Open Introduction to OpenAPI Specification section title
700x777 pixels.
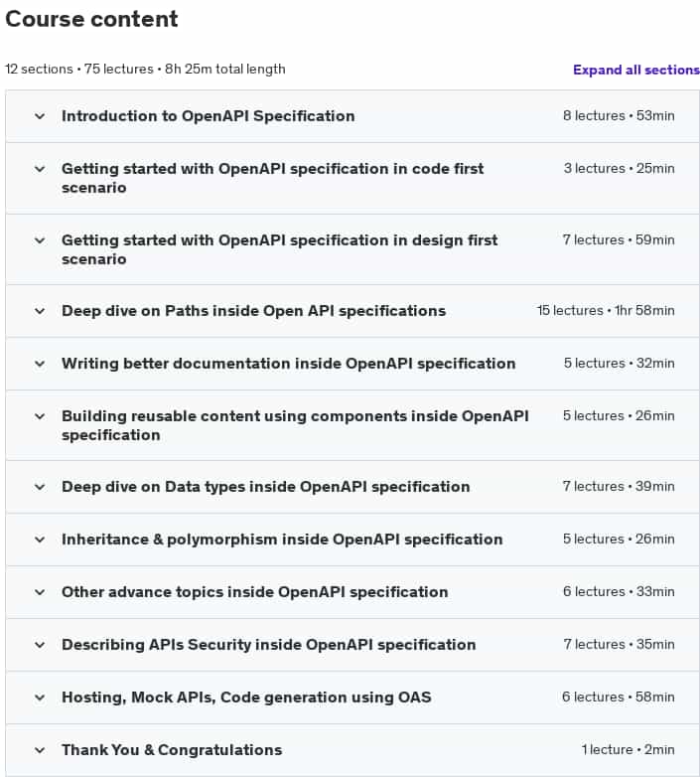[x=208, y=116]
